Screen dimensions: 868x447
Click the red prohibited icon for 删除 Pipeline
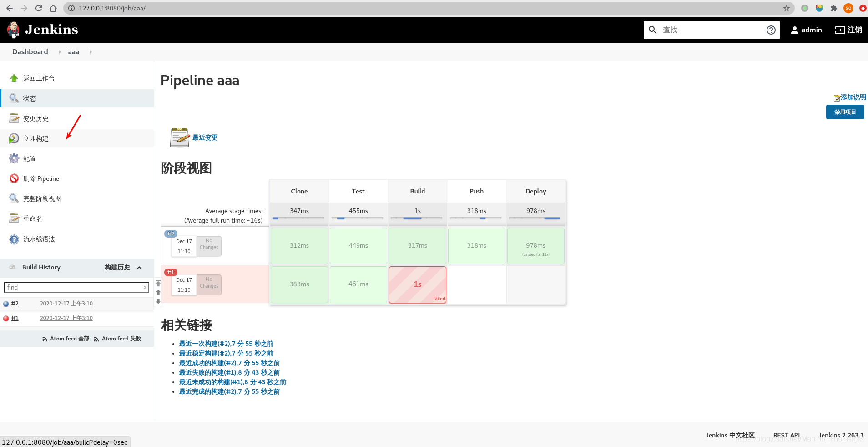click(x=14, y=178)
